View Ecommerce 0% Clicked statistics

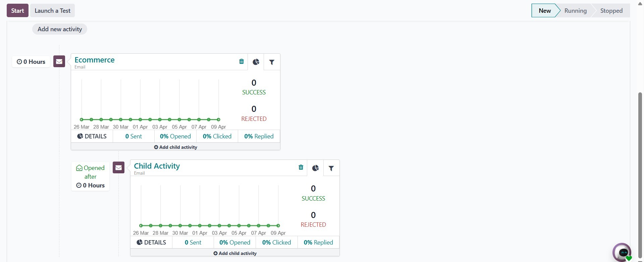217,136
